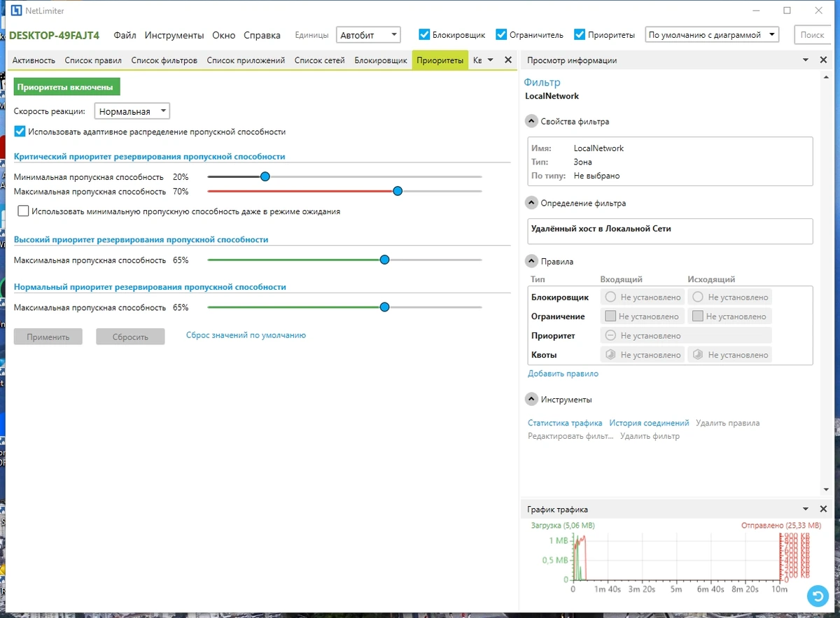Close the График трафика panel

[823, 509]
